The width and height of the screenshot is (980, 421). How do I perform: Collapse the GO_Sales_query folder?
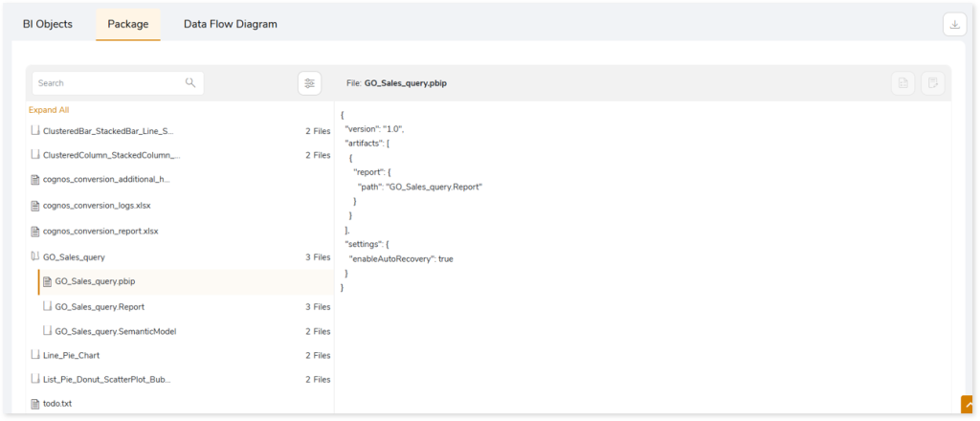click(35, 256)
